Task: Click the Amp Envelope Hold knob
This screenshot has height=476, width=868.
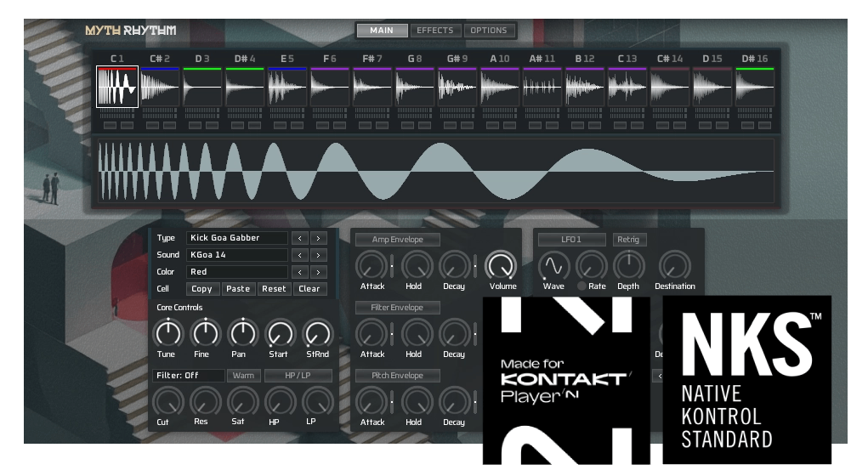Action: pos(417,266)
